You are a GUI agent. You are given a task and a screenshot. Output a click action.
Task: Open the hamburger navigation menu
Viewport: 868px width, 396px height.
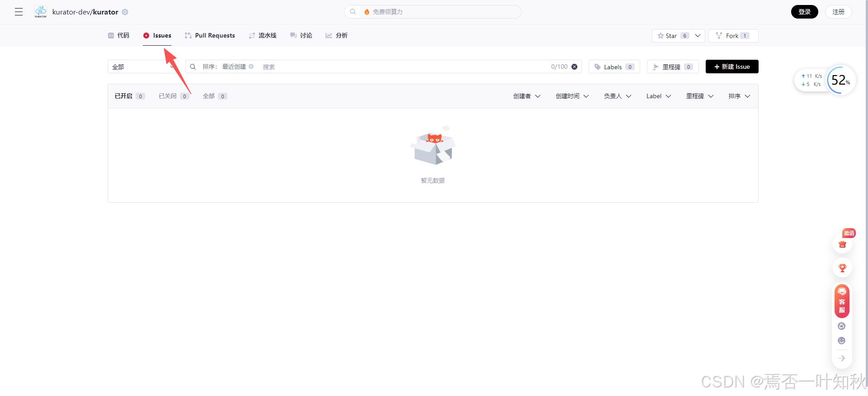point(19,12)
